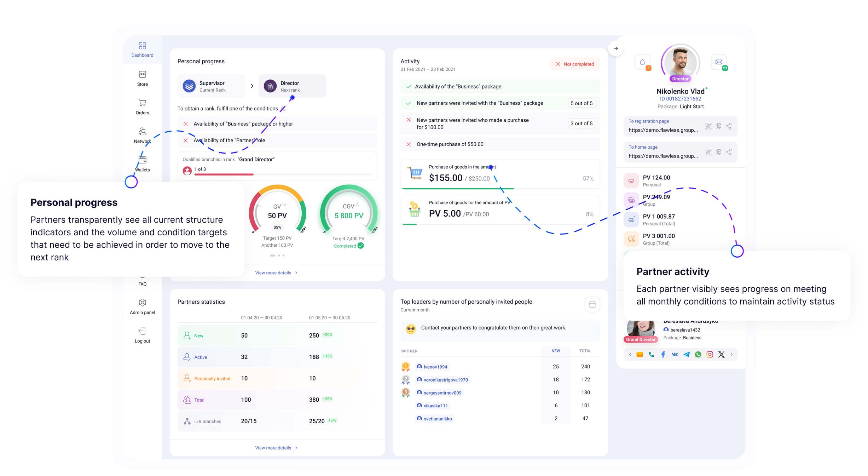Open the calendar icon in Top leaders
The image size is (868, 476).
point(592,304)
